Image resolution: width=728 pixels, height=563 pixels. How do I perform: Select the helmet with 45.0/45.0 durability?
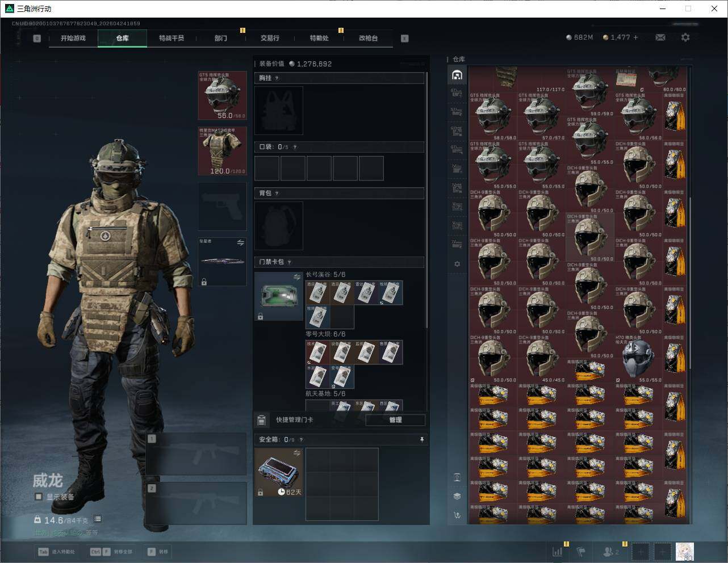542,358
